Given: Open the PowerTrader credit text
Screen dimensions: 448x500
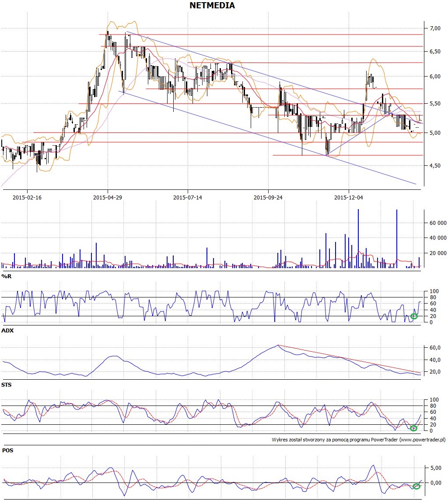Looking at the screenshot, I should click(x=358, y=439).
